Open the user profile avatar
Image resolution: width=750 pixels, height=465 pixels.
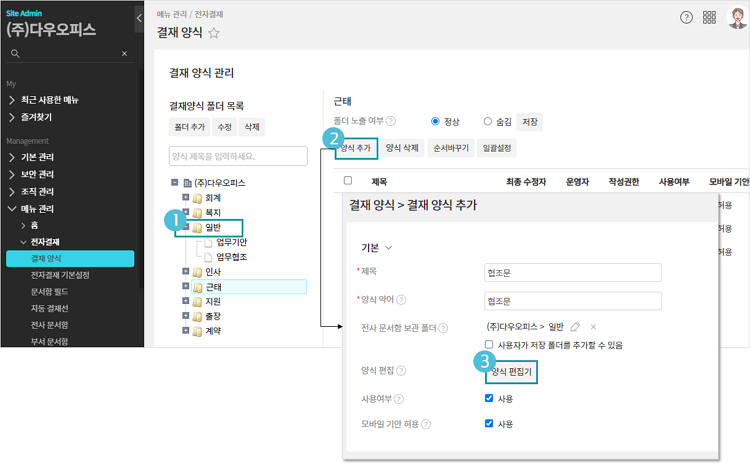[x=737, y=18]
